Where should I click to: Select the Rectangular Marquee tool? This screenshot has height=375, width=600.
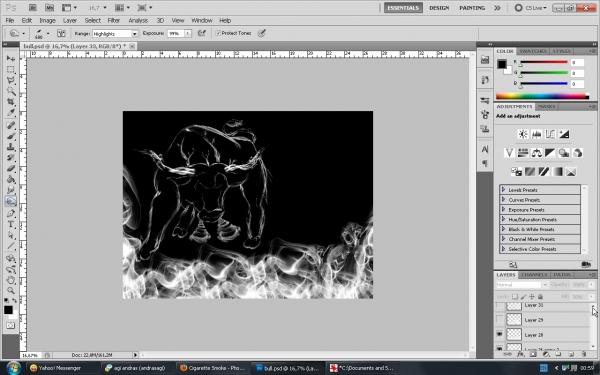pyautogui.click(x=11, y=70)
